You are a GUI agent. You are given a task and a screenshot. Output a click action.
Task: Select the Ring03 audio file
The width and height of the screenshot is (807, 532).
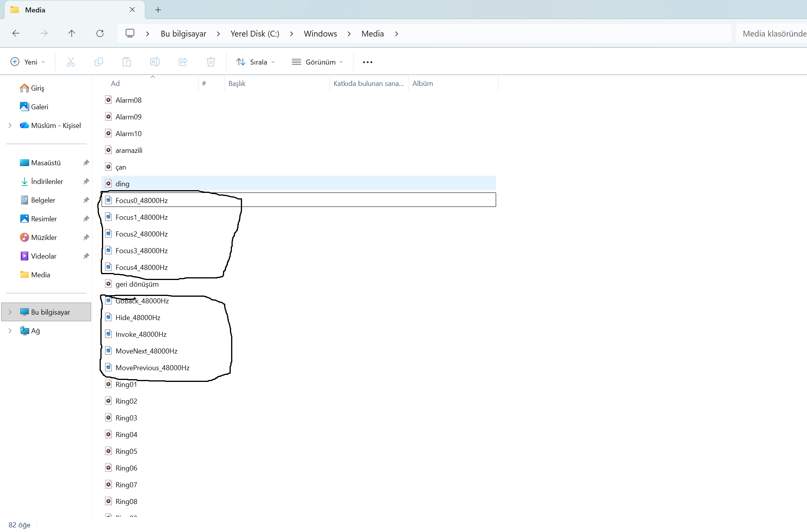pyautogui.click(x=126, y=418)
